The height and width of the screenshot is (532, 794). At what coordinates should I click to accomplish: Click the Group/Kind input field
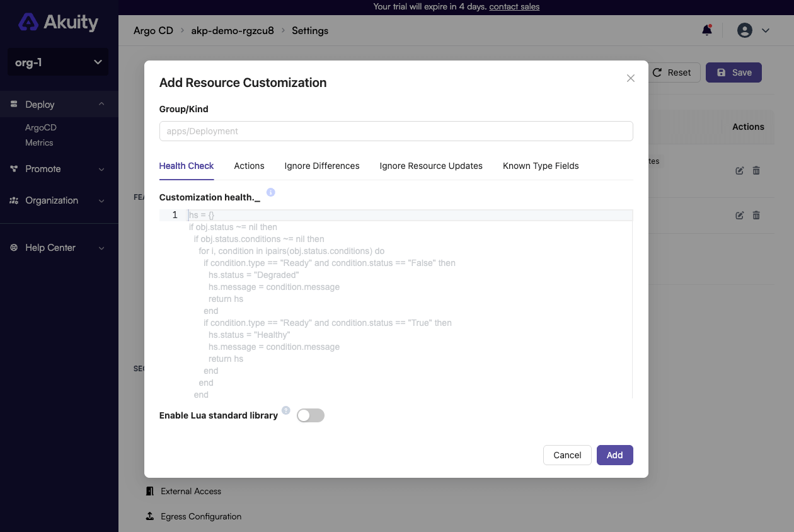pyautogui.click(x=396, y=130)
